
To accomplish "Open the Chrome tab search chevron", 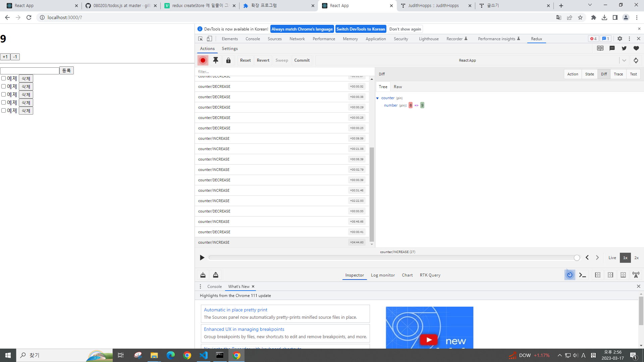I will [590, 5].
